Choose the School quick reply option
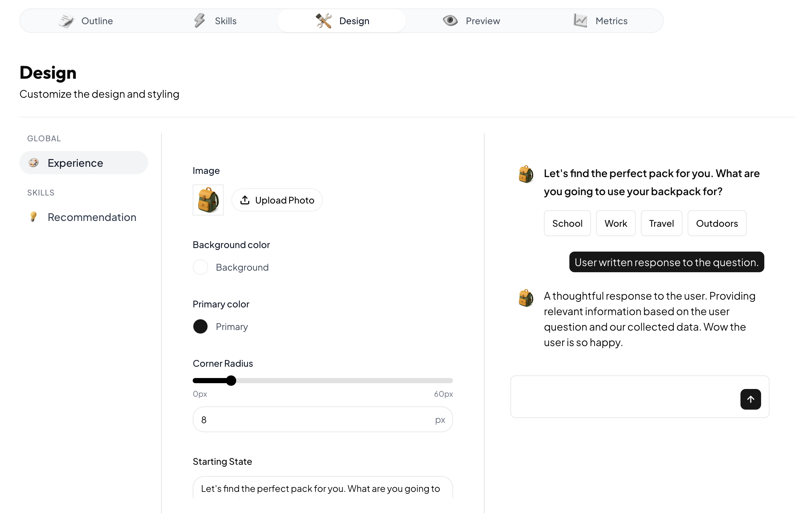Screen dimensions: 812x518 [x=567, y=224]
